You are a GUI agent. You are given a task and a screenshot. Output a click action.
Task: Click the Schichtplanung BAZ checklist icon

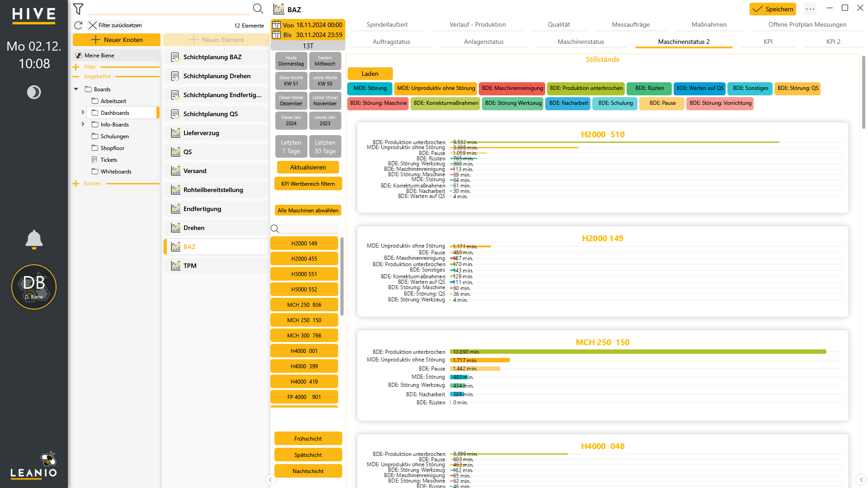tap(175, 57)
